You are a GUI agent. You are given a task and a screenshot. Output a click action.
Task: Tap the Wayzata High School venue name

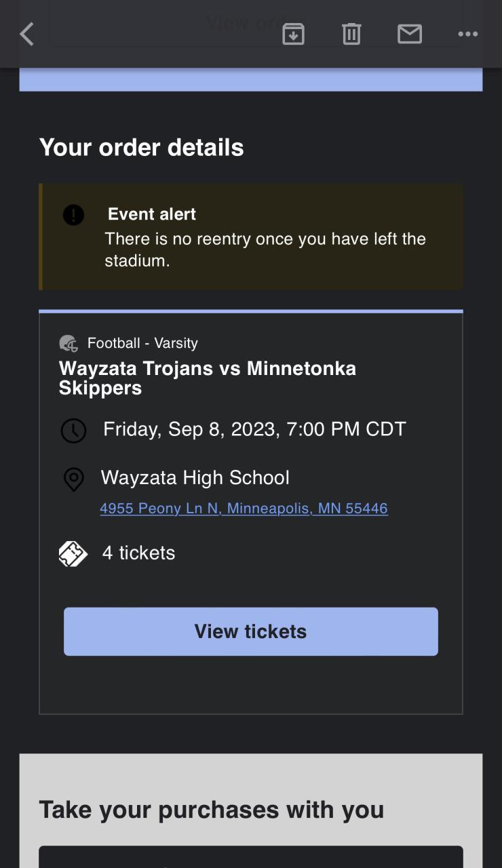pos(195,477)
